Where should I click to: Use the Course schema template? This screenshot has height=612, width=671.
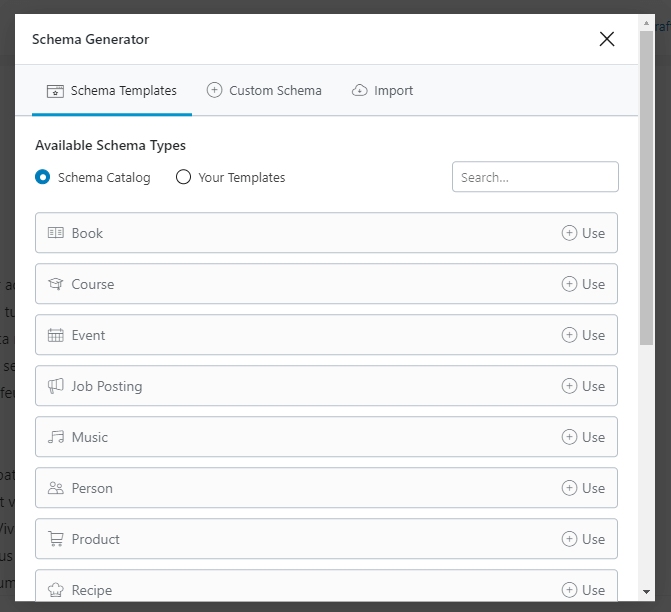583,284
